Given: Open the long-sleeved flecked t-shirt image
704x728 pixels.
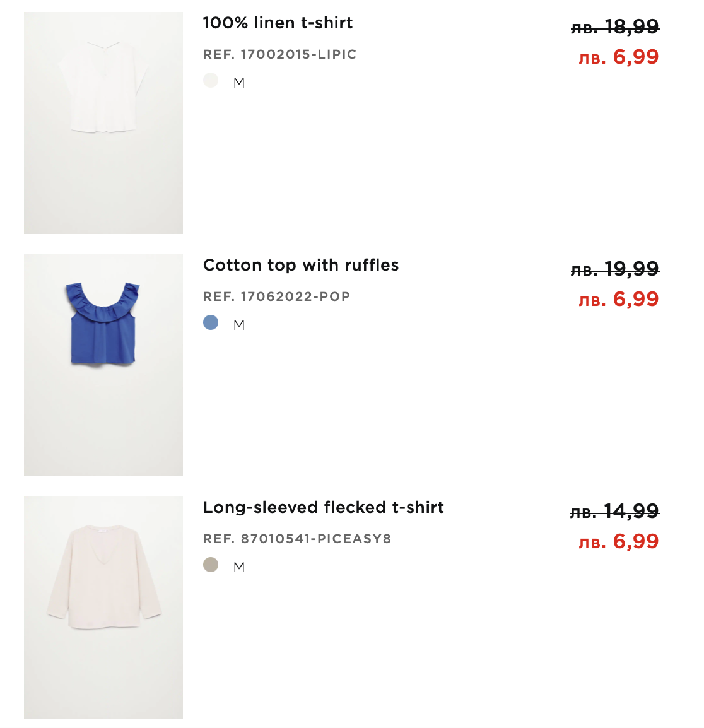Looking at the screenshot, I should pos(103,608).
